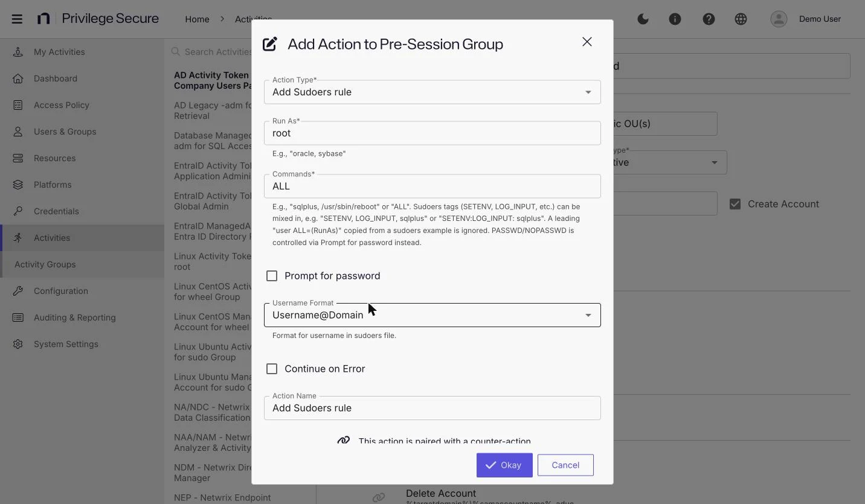
Task: Click the Auditing & Reporting icon
Action: pos(18,317)
